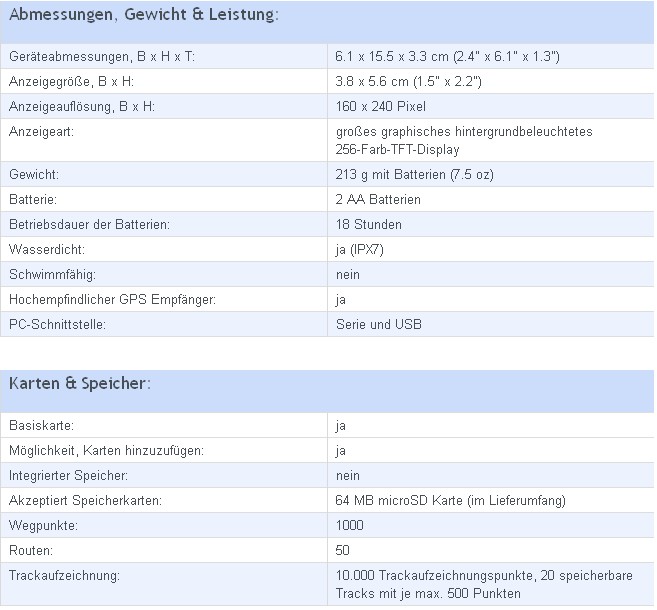This screenshot has height=610, width=657.
Task: Click the 'Schwimmfähig' row label
Action: [52, 274]
